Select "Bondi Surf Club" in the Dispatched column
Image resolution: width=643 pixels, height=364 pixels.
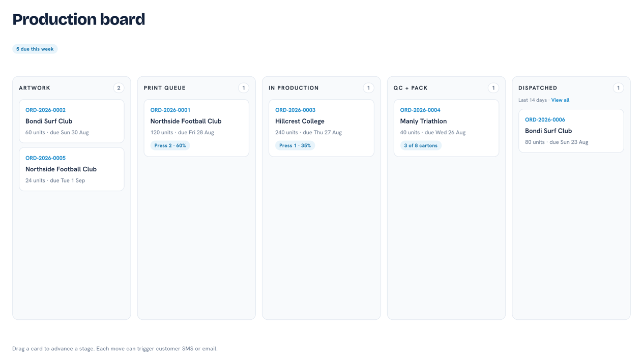(548, 131)
